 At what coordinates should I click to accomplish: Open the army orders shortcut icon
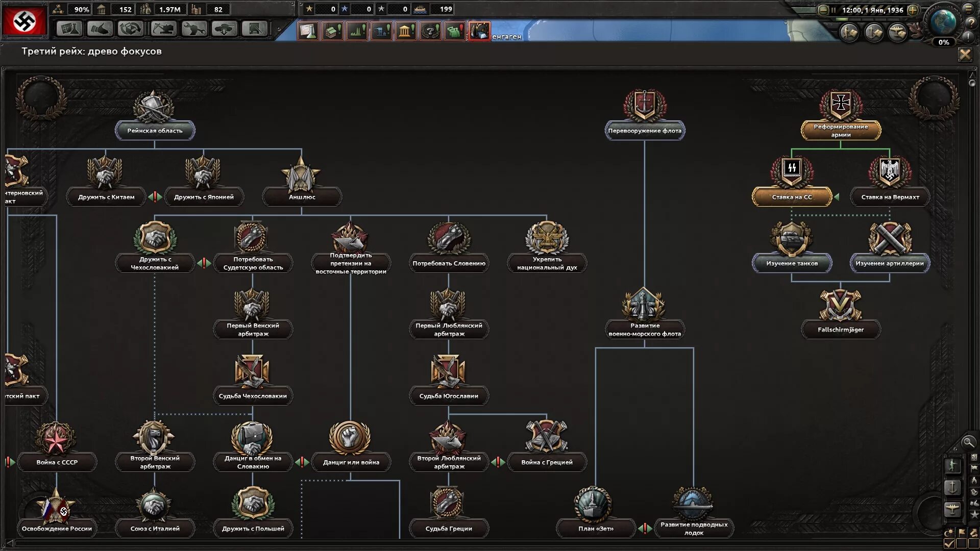(x=849, y=33)
